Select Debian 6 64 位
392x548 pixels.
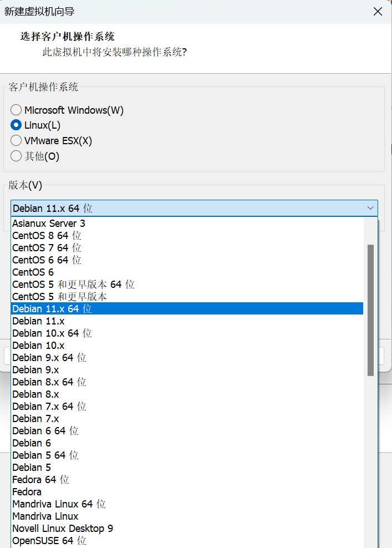[x=187, y=431]
